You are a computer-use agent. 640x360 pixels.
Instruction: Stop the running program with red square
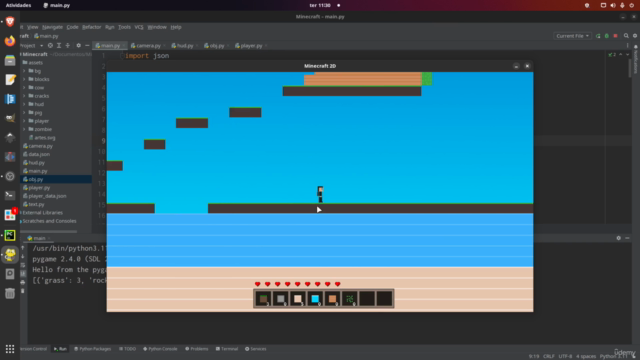coord(615,36)
